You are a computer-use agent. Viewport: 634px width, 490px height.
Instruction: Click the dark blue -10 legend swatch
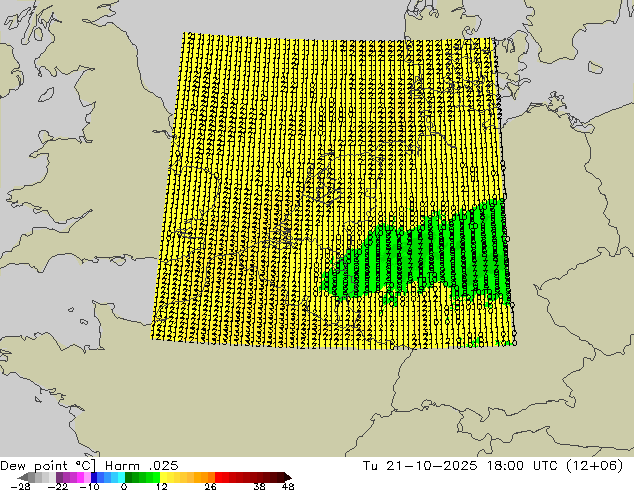click(x=94, y=477)
